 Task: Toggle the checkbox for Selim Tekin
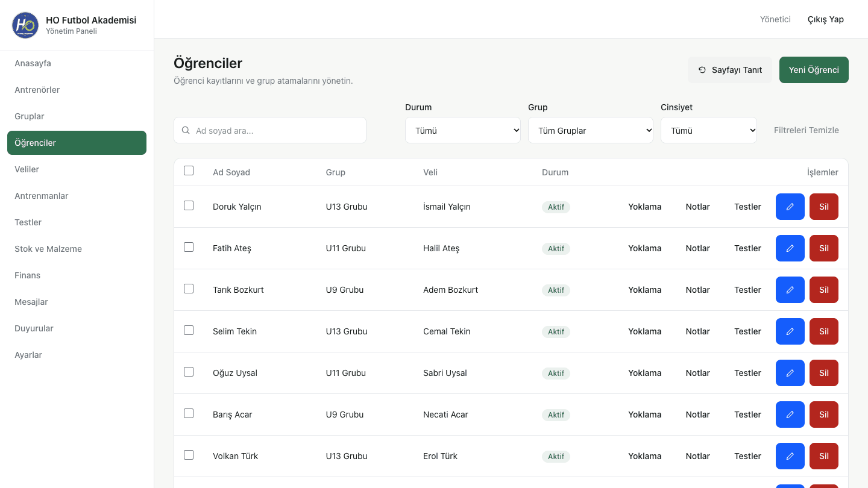tap(189, 330)
